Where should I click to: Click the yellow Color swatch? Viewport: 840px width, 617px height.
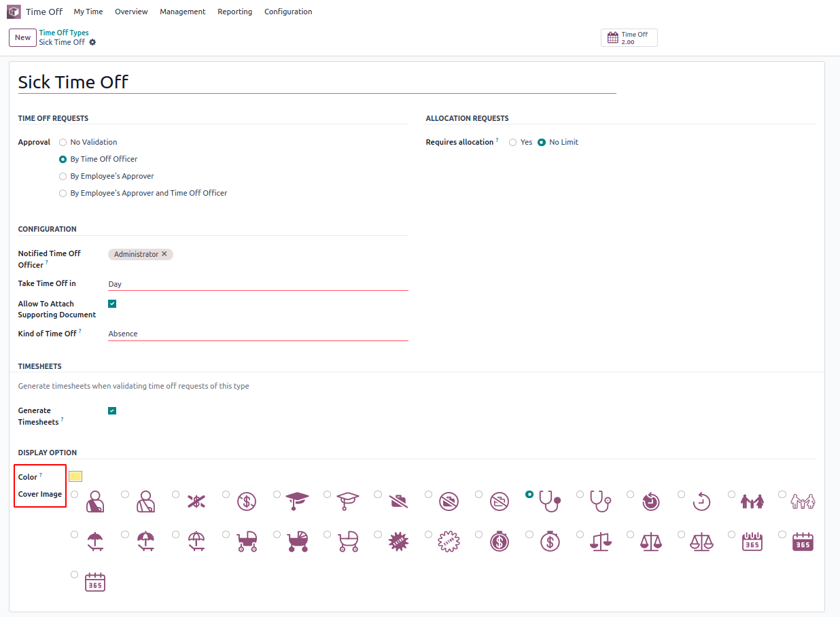(x=75, y=476)
